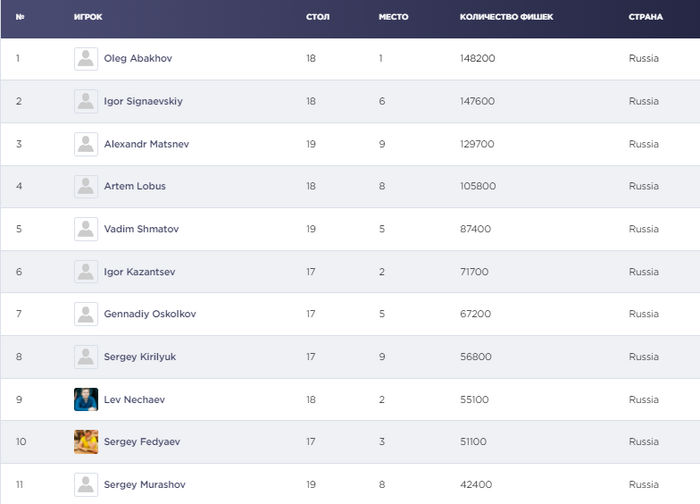This screenshot has height=504, width=700.
Task: Click Oleg Abakhov's avatar placeholder icon
Action: tap(86, 59)
